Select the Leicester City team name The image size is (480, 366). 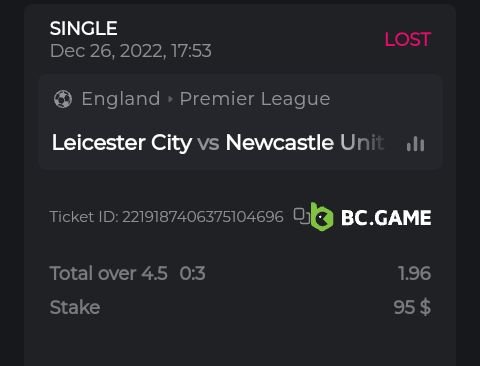pyautogui.click(x=122, y=143)
